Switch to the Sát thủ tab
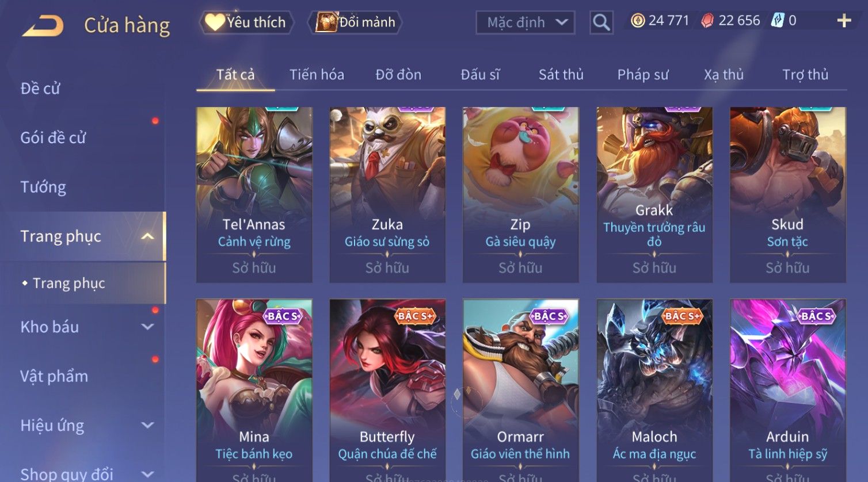868x482 pixels. [x=561, y=75]
